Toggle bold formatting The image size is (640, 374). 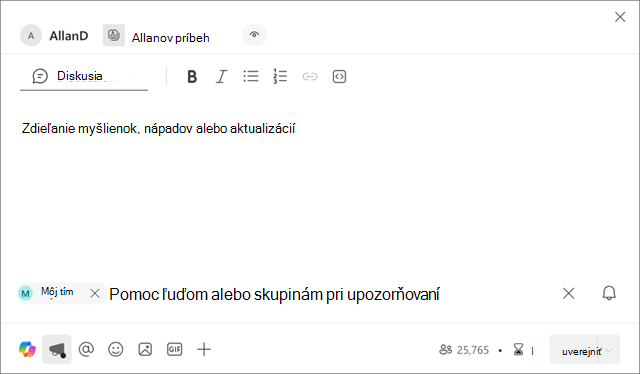click(x=192, y=76)
